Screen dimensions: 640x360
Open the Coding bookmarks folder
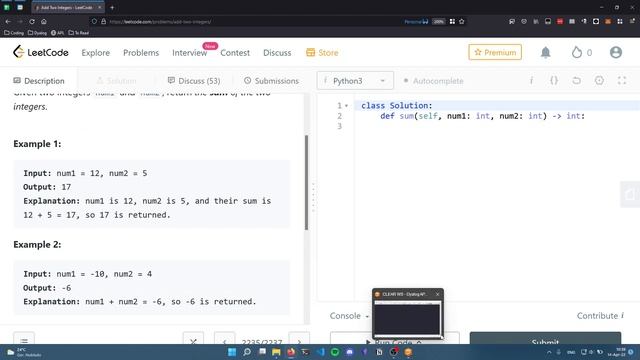click(14, 33)
